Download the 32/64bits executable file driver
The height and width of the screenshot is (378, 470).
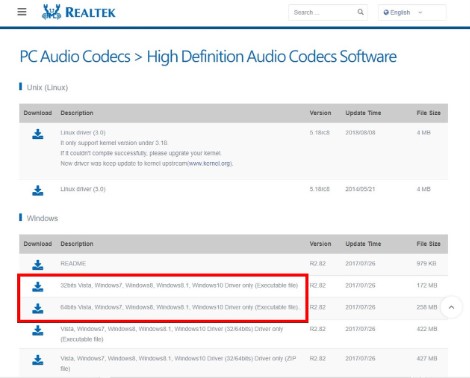(x=38, y=330)
